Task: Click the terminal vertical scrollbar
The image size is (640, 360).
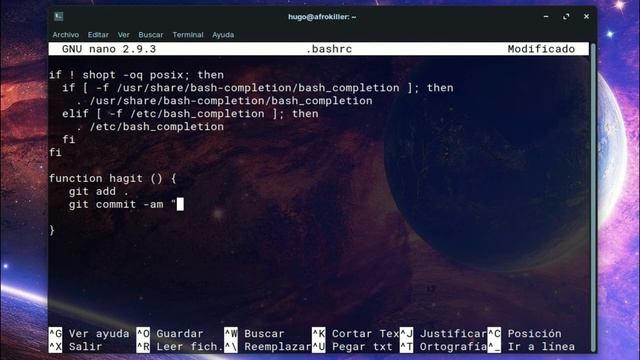Action: [x=593, y=197]
